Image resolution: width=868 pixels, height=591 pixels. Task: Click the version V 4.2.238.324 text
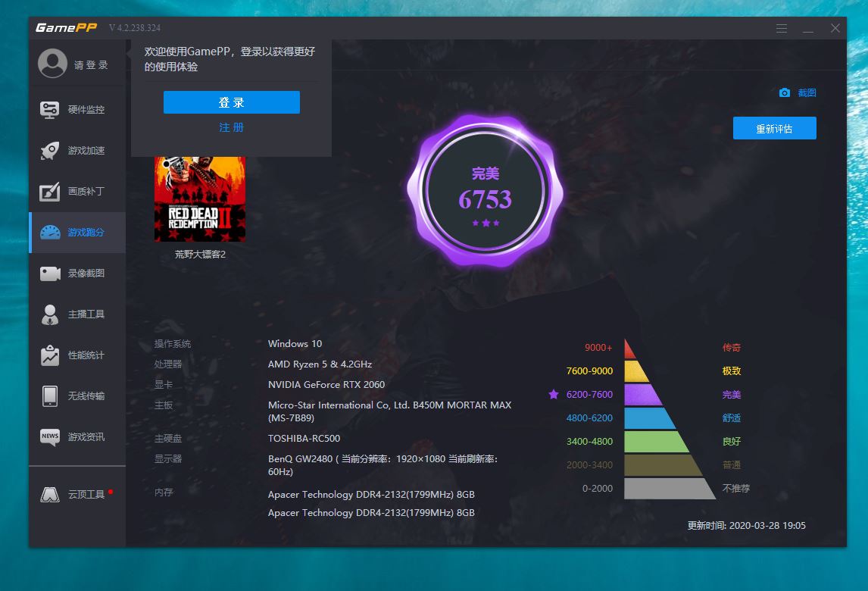click(x=135, y=28)
